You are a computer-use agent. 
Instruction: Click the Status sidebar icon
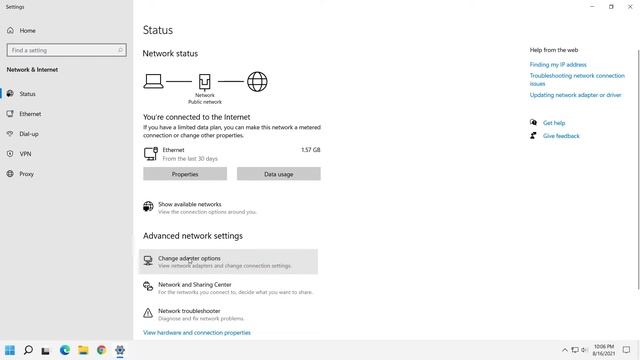click(10, 93)
